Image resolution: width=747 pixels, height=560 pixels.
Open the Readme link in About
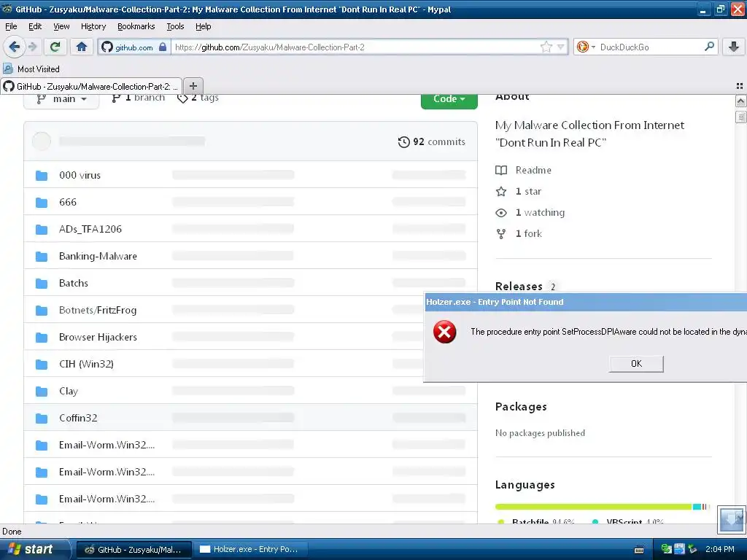[523, 170]
